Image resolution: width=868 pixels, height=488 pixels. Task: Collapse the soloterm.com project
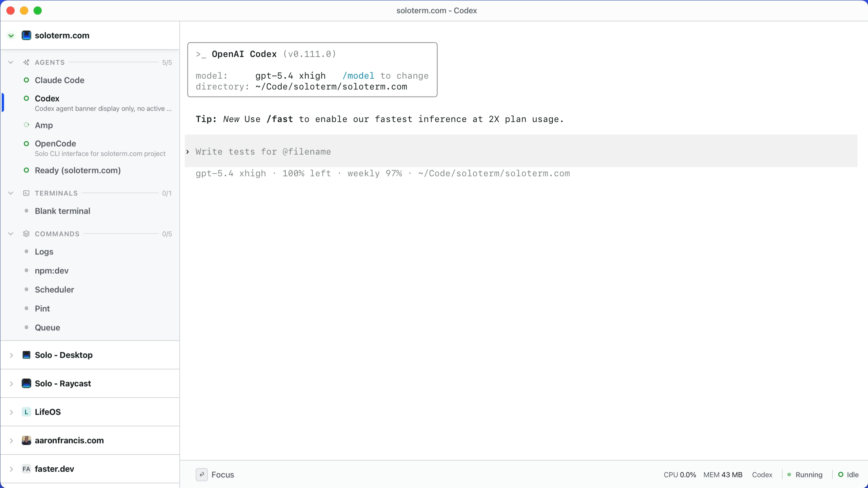(11, 36)
